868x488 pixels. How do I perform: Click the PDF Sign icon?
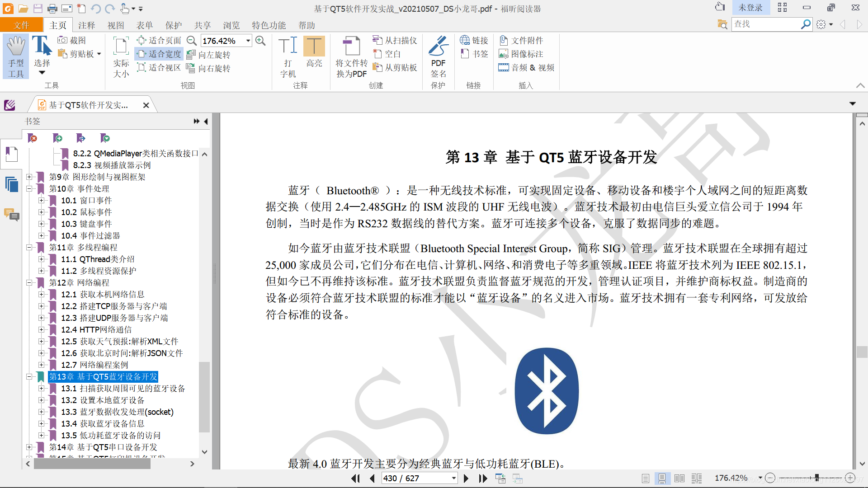pos(438,56)
